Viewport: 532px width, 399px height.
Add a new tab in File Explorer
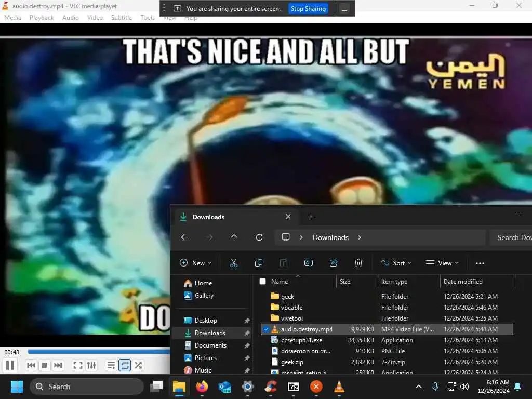tap(311, 217)
